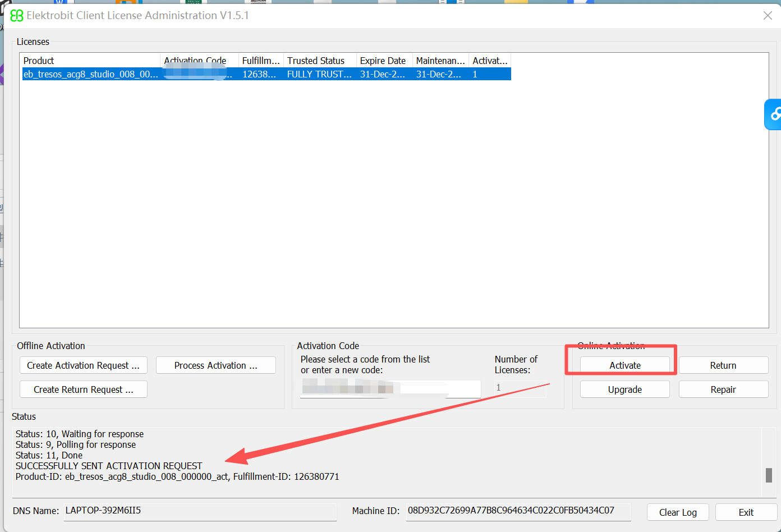Click the DNS Name field LAPTOP-392M6II5
This screenshot has width=781, height=532.
200,511
